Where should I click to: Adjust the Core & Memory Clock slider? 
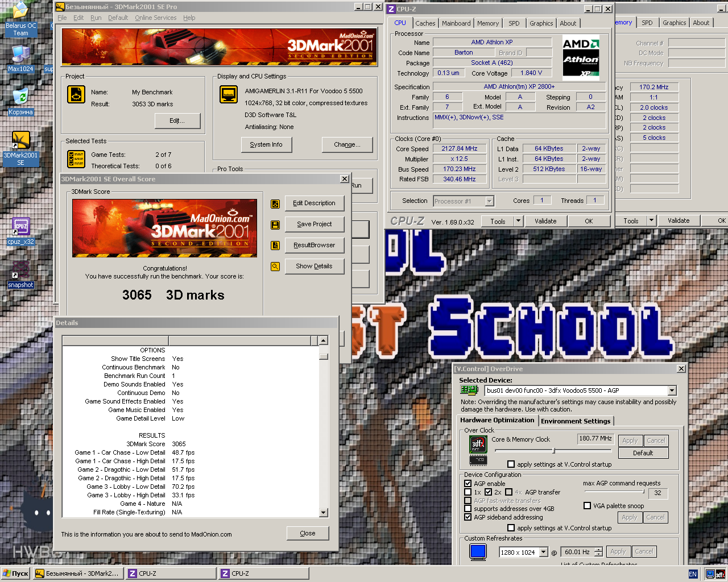(553, 451)
